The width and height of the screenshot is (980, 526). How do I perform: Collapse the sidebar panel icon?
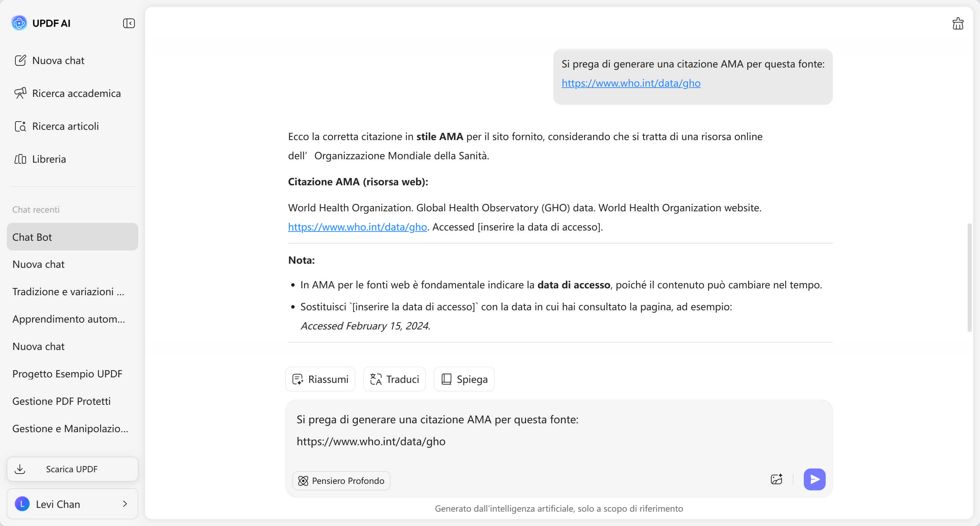129,23
